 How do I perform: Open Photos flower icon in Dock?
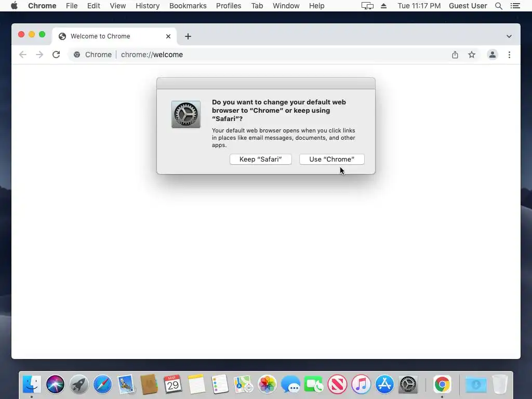(267, 384)
